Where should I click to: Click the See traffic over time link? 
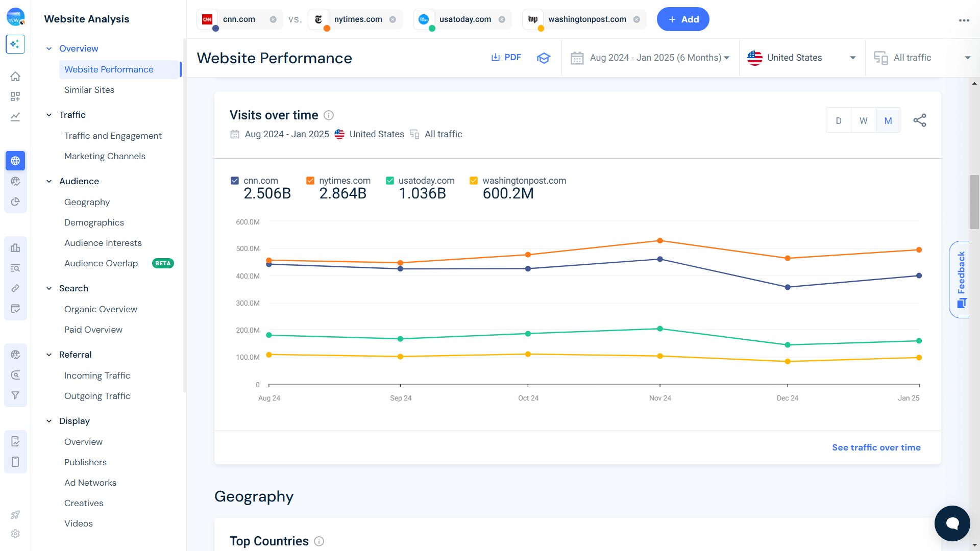[x=876, y=447]
